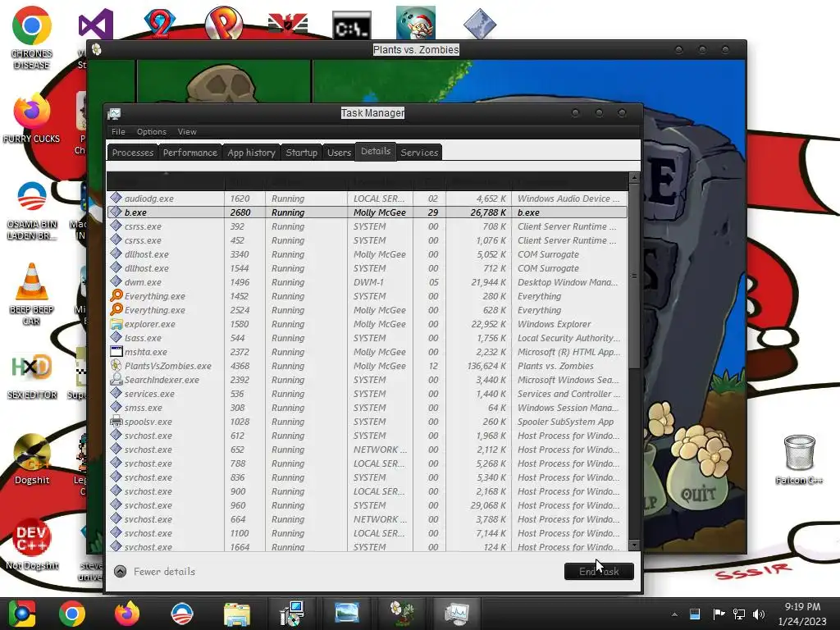The width and height of the screenshot is (840, 630).
Task: Select Everything.exe with PID 1452
Action: click(367, 296)
